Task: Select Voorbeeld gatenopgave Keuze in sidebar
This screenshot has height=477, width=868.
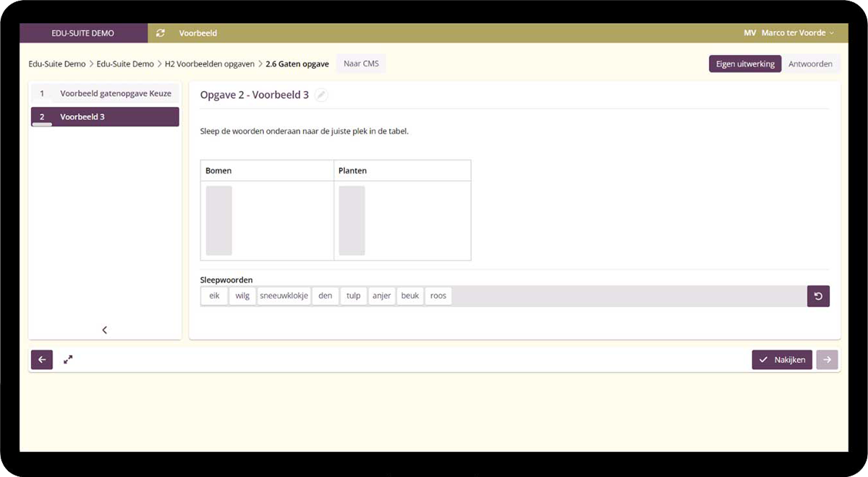Action: point(106,94)
